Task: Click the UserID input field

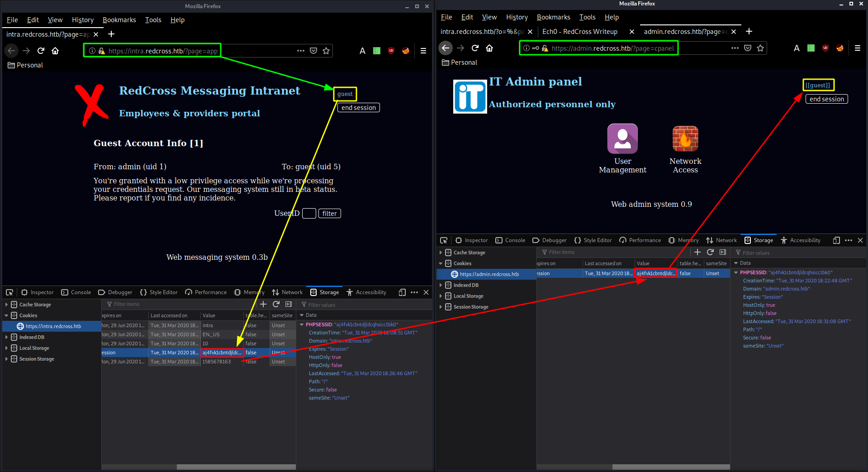Action: [309, 214]
